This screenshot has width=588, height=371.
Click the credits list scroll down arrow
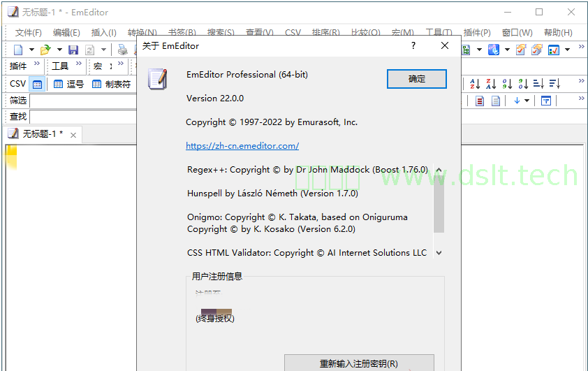click(439, 253)
